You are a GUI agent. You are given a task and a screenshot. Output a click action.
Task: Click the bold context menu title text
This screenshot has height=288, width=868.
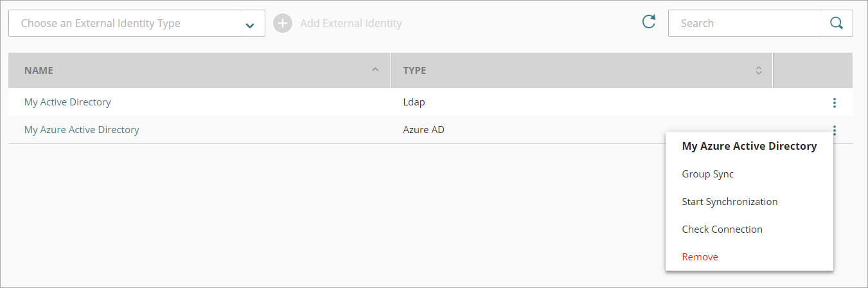tap(749, 147)
